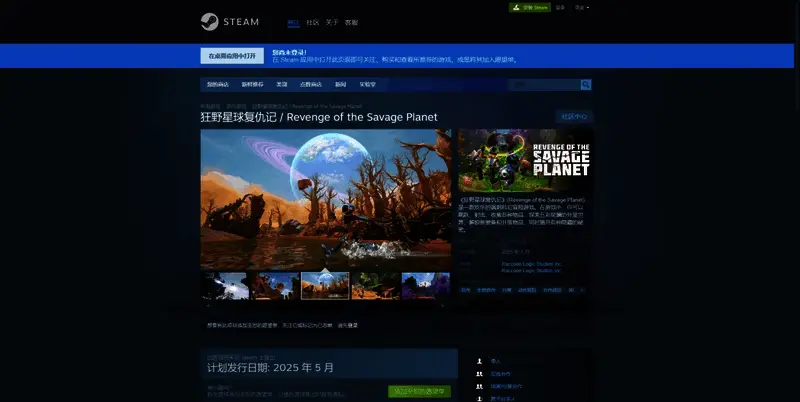Click the online co-op players icon
This screenshot has height=402, width=800.
tap(479, 374)
